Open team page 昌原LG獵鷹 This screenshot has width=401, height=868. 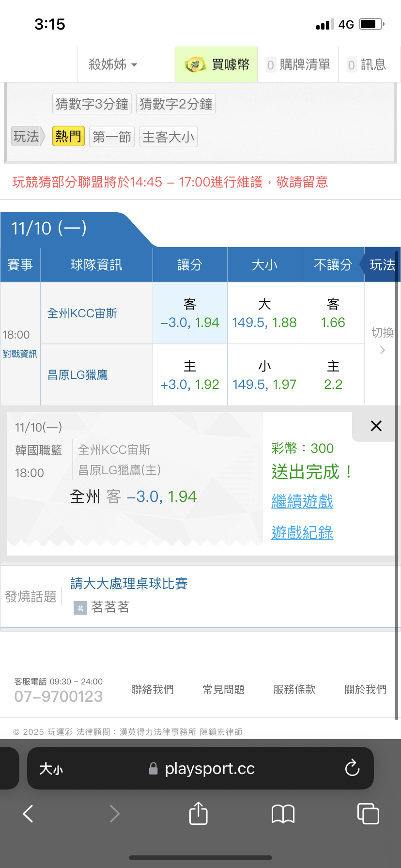(77, 375)
